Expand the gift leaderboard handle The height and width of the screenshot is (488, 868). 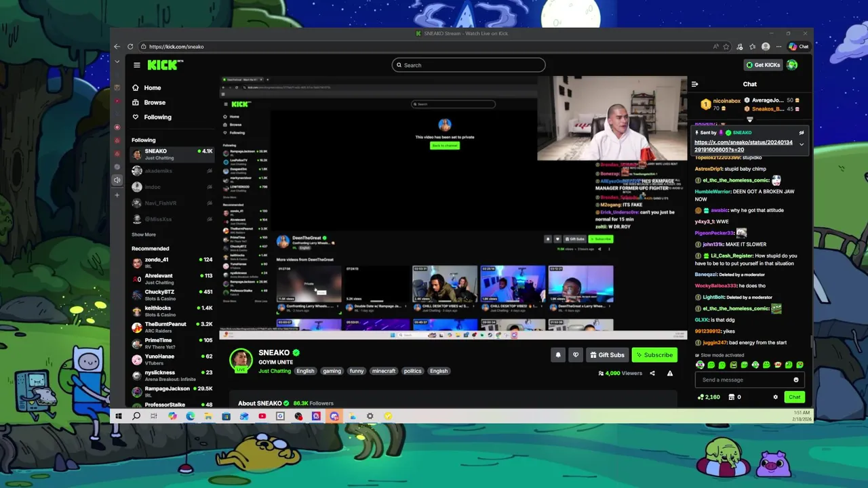(749, 119)
